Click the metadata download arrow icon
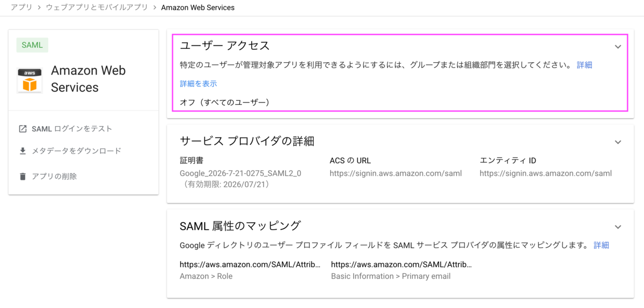The image size is (644, 308). pos(23,151)
